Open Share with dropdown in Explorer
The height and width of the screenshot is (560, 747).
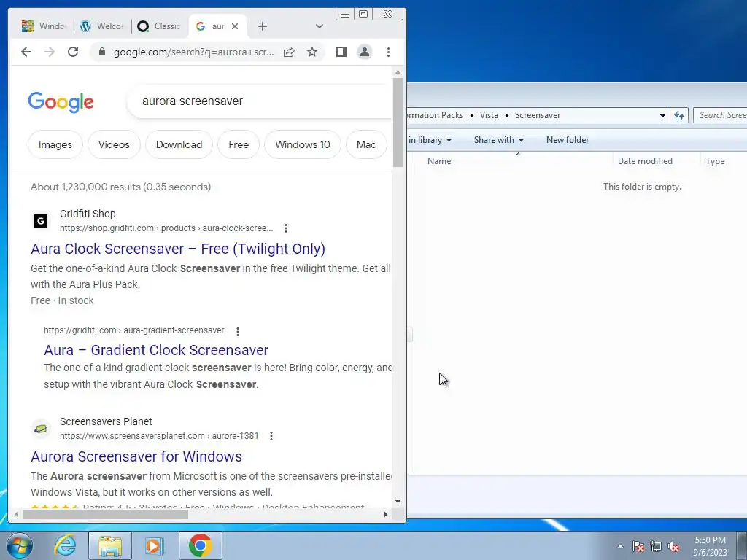[x=499, y=140]
